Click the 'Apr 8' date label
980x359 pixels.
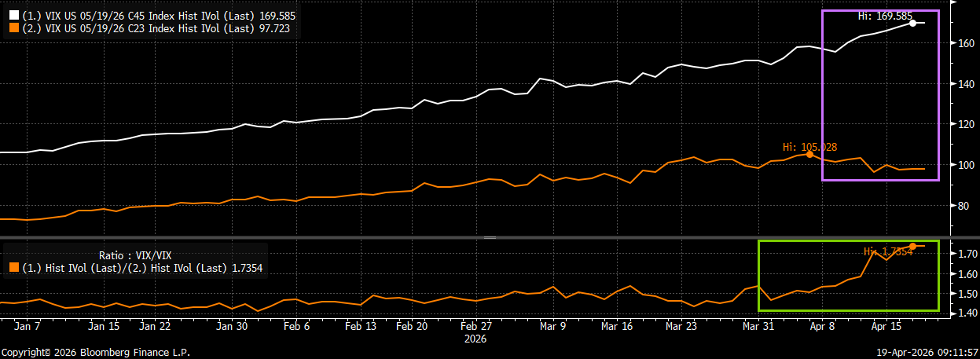pos(822,326)
